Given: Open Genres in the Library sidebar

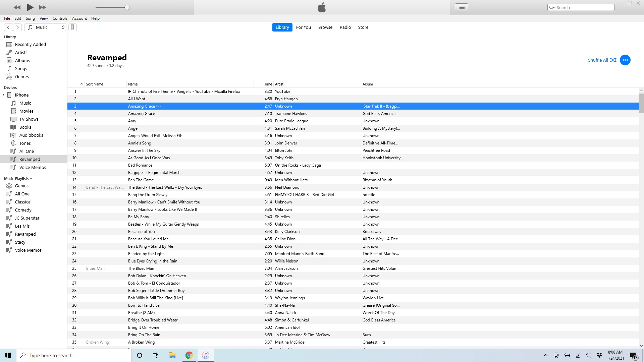Looking at the screenshot, I should tap(22, 76).
